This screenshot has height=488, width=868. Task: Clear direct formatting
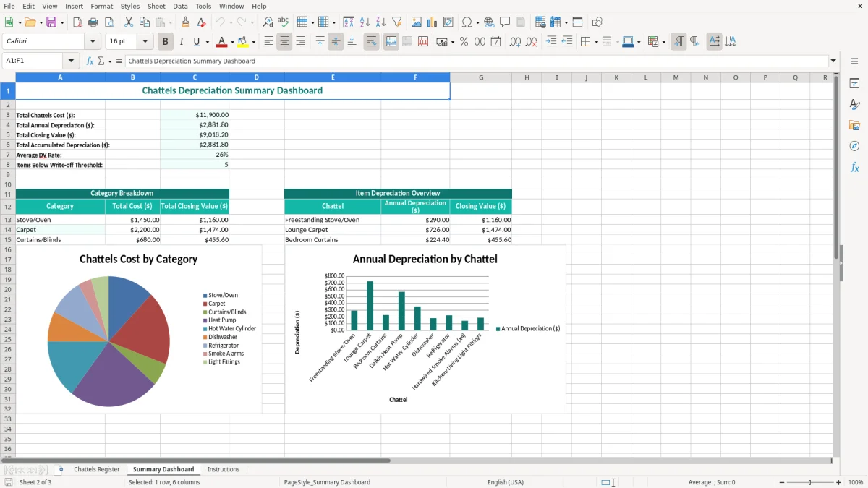202,22
